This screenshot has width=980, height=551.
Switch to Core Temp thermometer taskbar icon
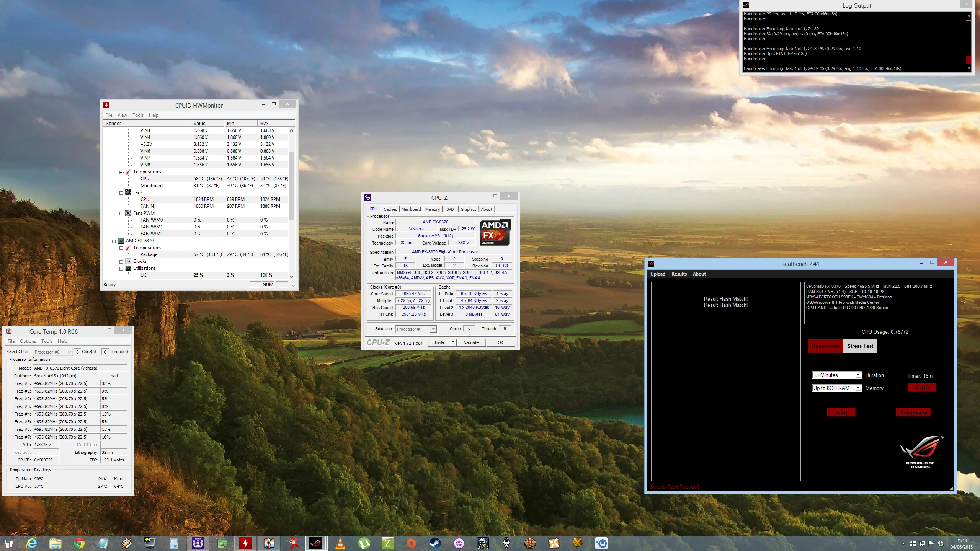(x=269, y=543)
